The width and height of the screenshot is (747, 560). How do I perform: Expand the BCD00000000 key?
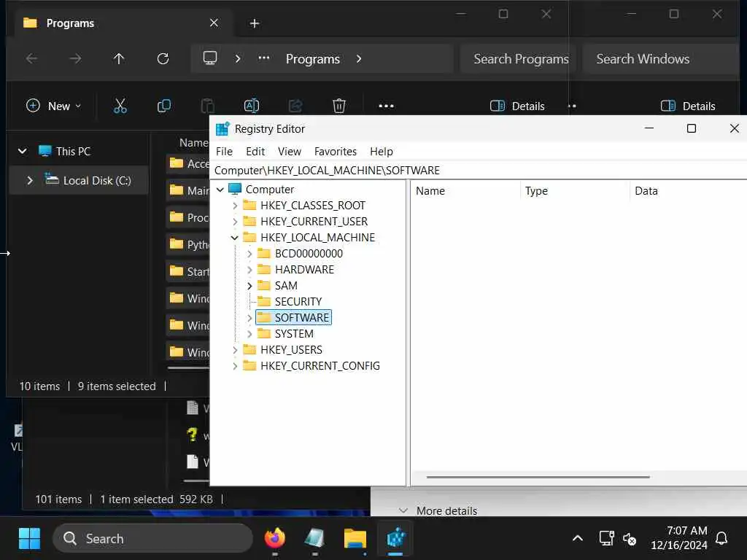[x=249, y=254]
